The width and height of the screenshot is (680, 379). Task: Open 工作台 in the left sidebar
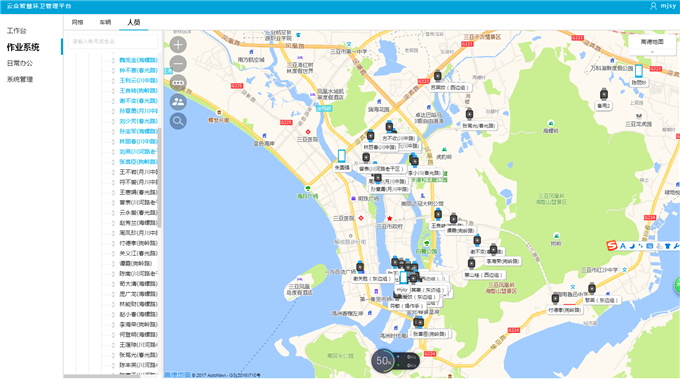tap(16, 31)
